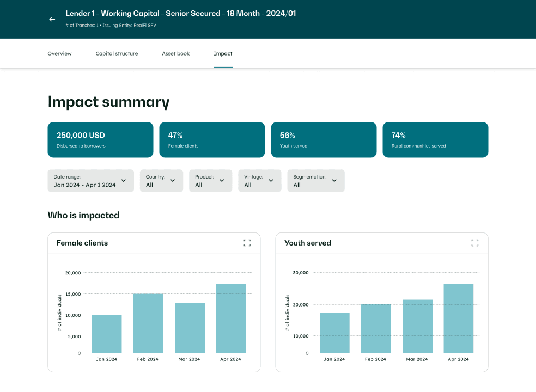This screenshot has height=392, width=536.
Task: Click the 74% Rural communities served card
Action: 435,140
